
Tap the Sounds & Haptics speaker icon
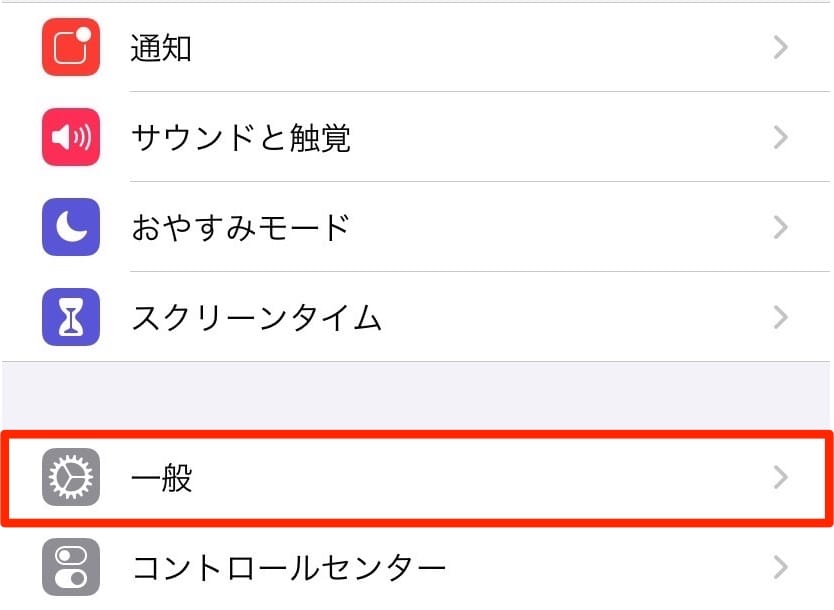click(69, 137)
